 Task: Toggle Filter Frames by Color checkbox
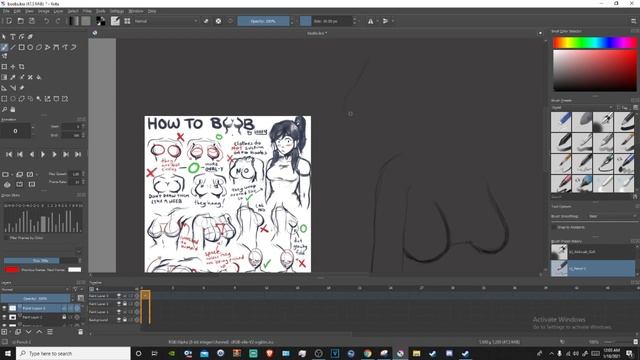pyautogui.click(x=7, y=238)
